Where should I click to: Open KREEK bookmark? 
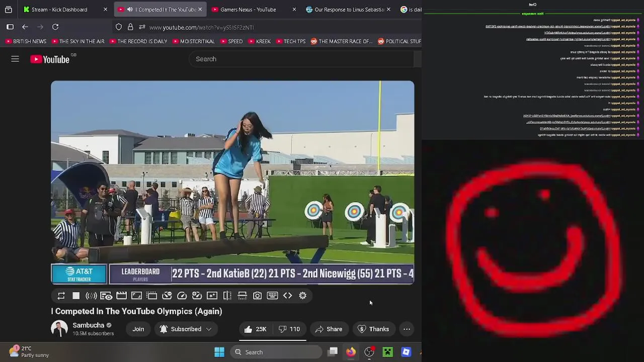(x=259, y=41)
